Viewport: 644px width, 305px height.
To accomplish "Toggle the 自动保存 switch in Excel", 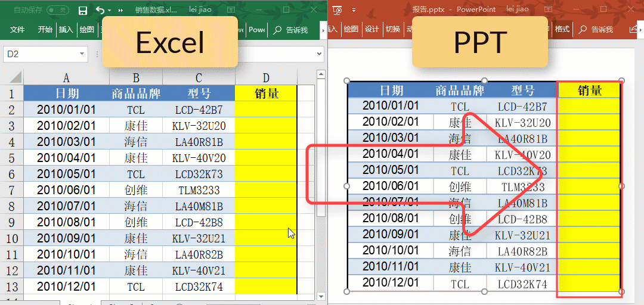I will (x=57, y=10).
